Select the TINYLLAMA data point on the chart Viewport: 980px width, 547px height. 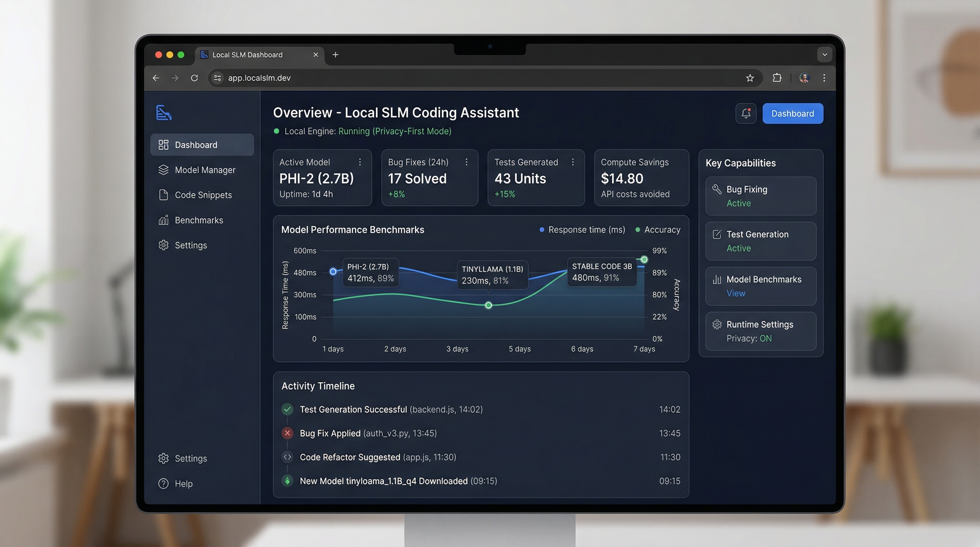[488, 305]
